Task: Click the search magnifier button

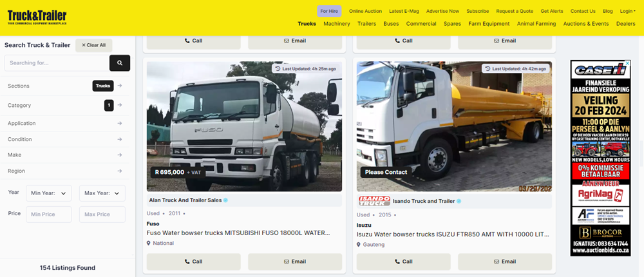Action: click(120, 63)
